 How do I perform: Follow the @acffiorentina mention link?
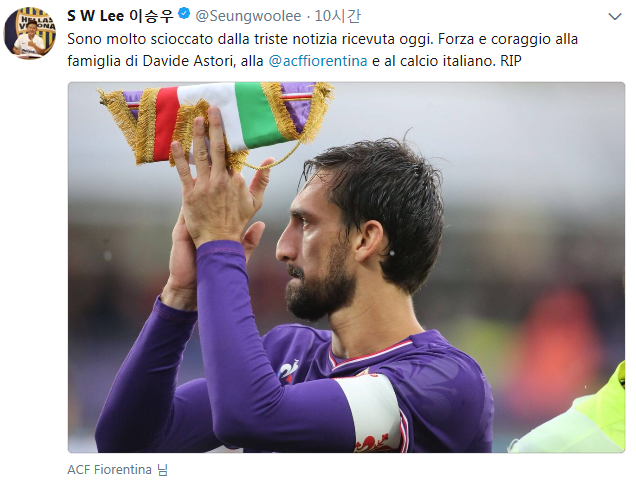[x=318, y=61]
